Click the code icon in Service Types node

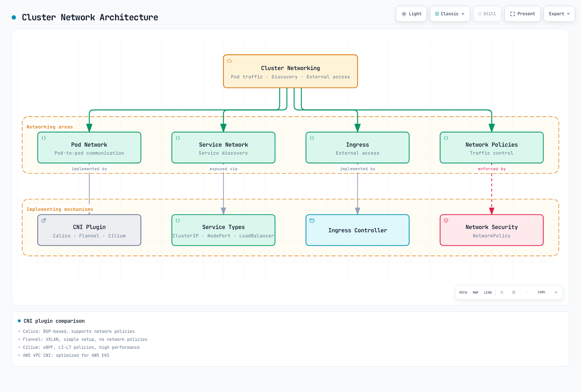(178, 220)
